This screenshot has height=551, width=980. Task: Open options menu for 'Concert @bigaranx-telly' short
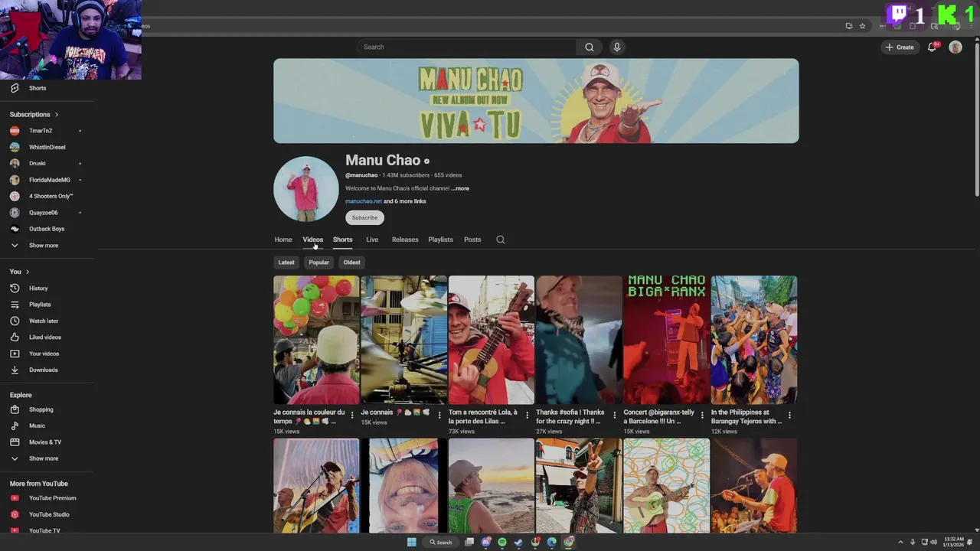[702, 415]
